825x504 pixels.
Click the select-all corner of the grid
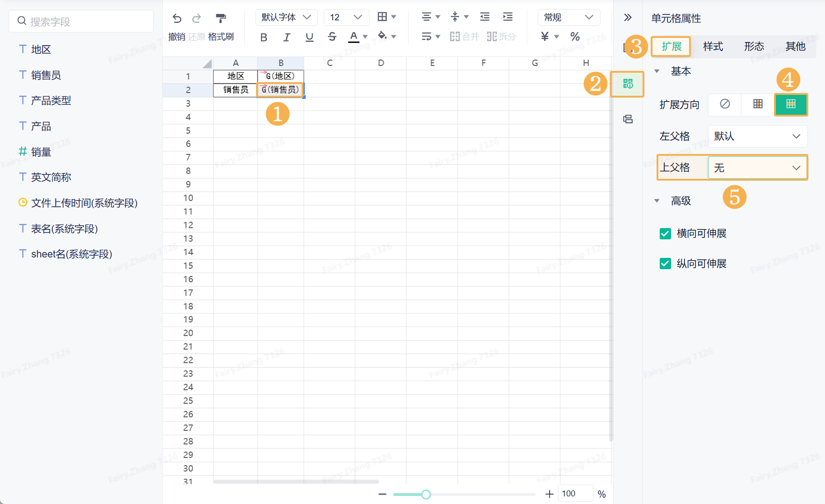207,63
